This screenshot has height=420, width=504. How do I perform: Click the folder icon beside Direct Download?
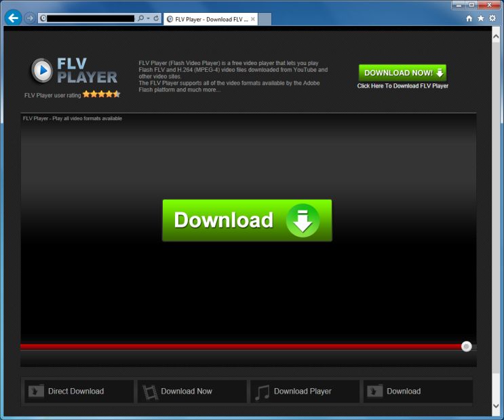coord(37,391)
